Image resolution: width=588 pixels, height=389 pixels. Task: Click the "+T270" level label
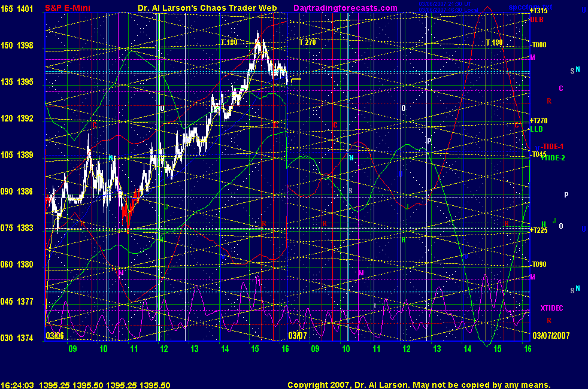[x=538, y=121]
